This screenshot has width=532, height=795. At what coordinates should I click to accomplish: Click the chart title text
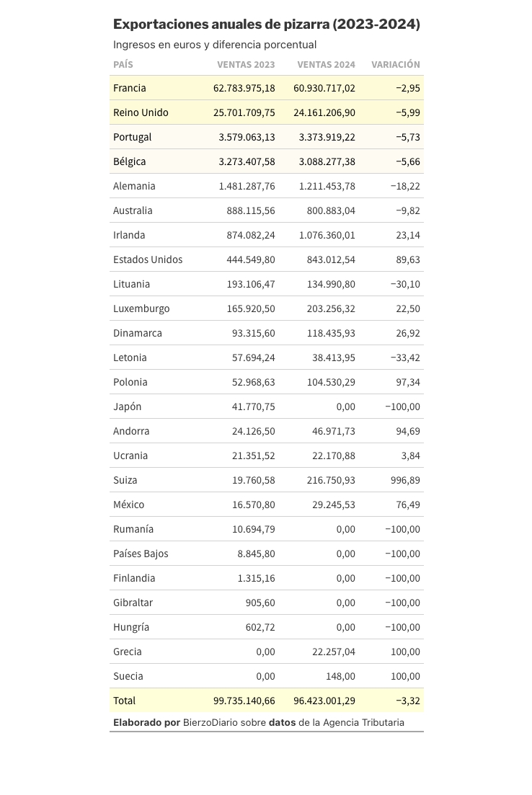tap(267, 24)
